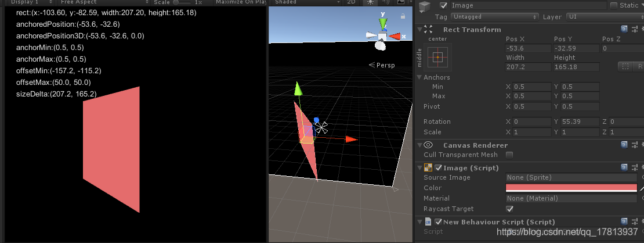Open Image script preset sliders icon

(634, 167)
